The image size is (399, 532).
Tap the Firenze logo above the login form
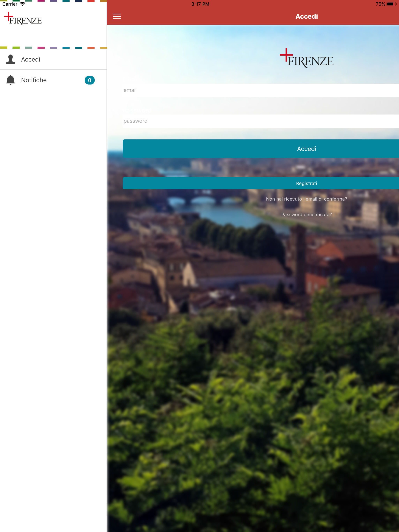point(306,58)
